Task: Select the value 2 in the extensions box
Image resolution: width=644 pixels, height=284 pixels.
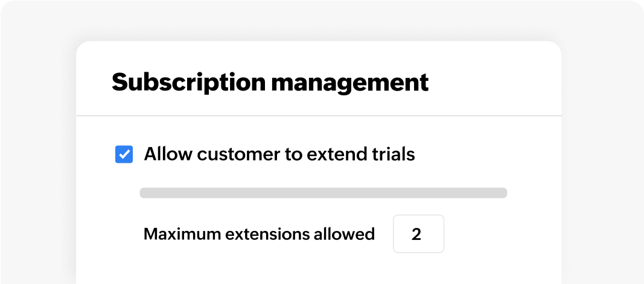Action: (416, 234)
